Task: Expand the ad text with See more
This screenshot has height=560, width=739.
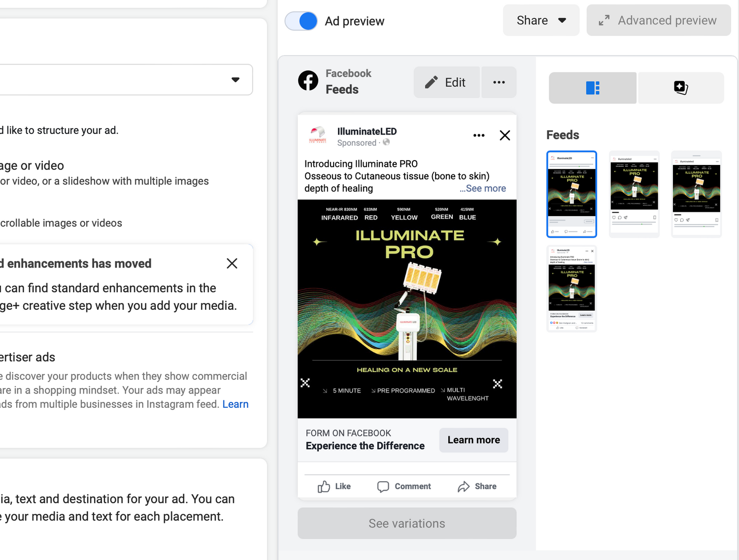Action: coord(483,189)
